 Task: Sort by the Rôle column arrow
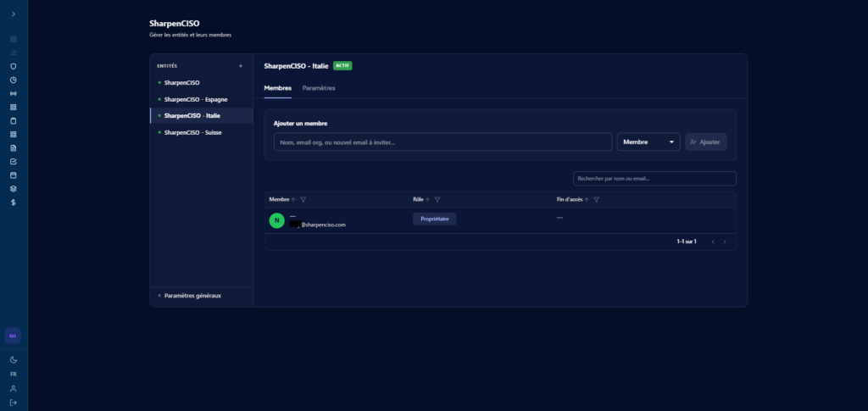point(427,200)
